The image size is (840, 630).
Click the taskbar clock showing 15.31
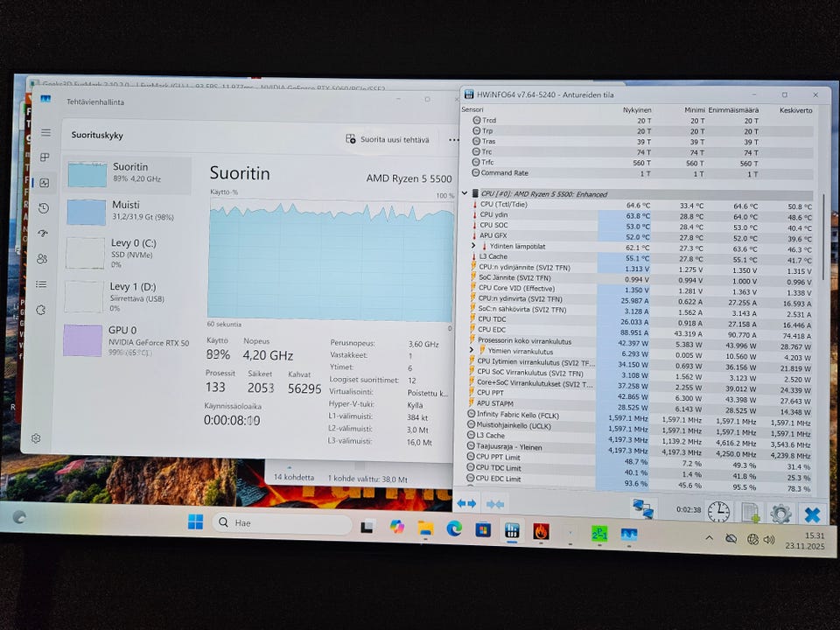[x=805, y=541]
